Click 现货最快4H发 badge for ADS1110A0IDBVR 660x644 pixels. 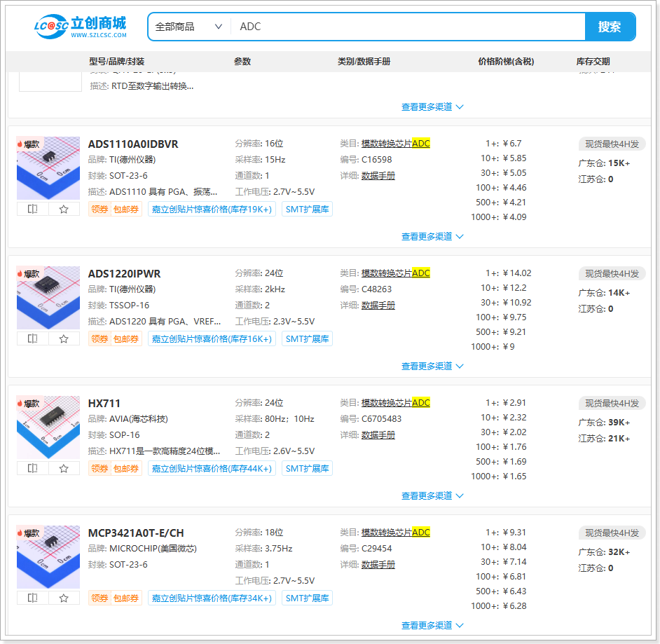tap(612, 144)
